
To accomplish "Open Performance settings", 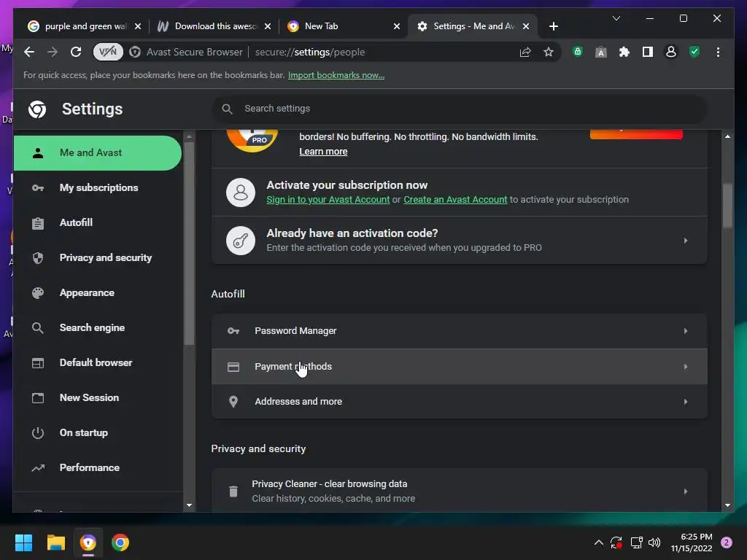I will point(97,467).
